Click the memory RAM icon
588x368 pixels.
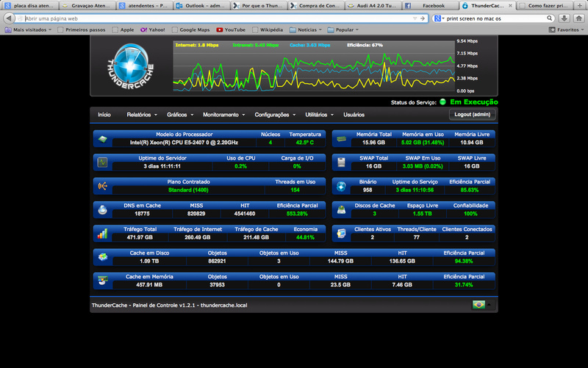tap(341, 139)
